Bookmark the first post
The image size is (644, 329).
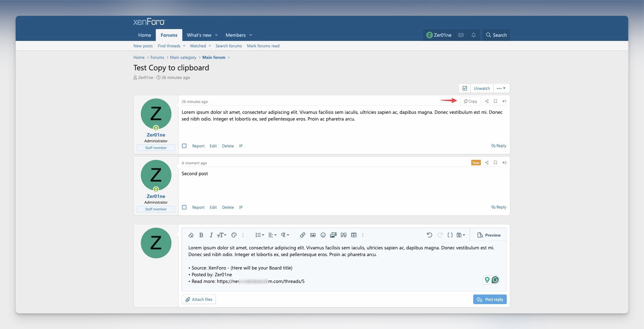coord(496,101)
